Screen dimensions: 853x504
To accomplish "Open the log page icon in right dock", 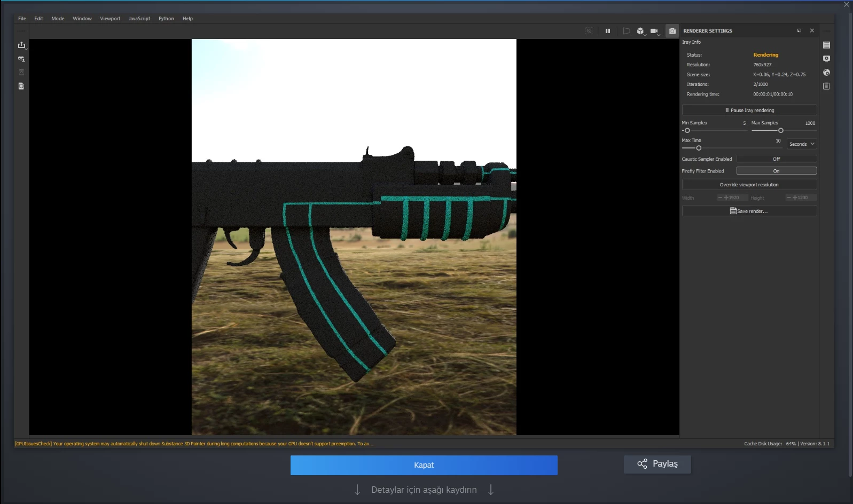I will tap(826, 86).
